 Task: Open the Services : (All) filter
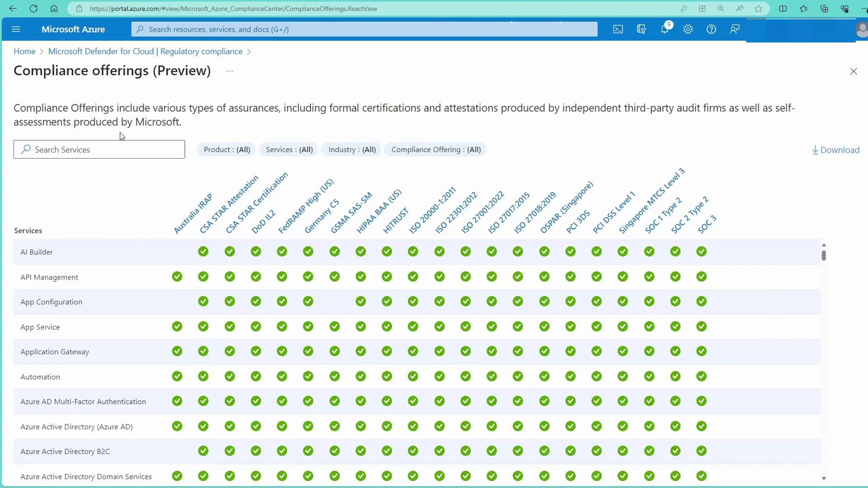(289, 150)
